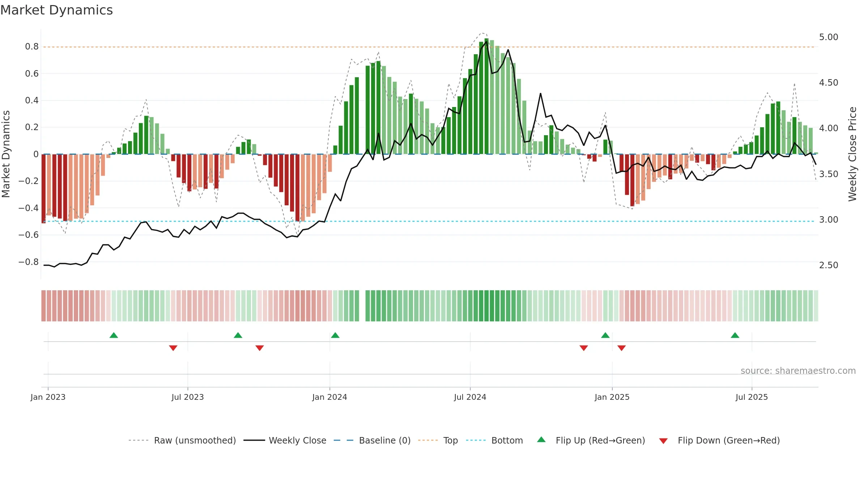Click the Jul 2025 x-axis label
Image resolution: width=868 pixels, height=488 pixels.
(x=752, y=397)
